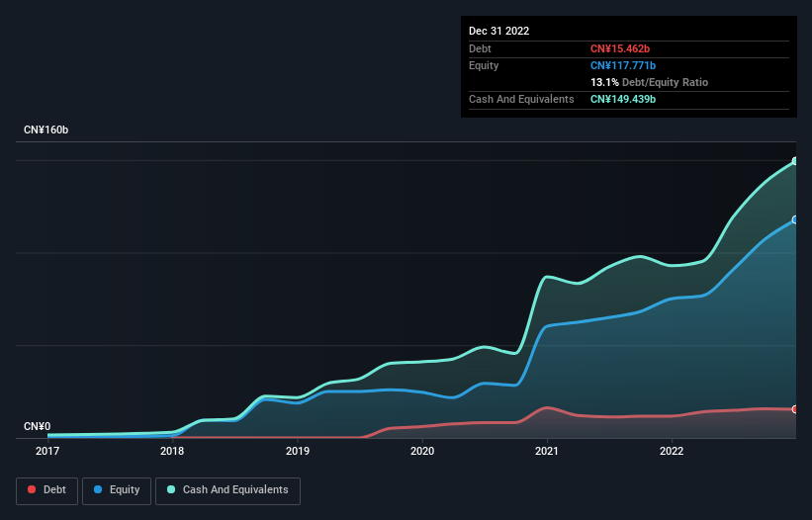The width and height of the screenshot is (812, 520).
Task: Select the Debt end data point marker
Action: click(x=795, y=409)
